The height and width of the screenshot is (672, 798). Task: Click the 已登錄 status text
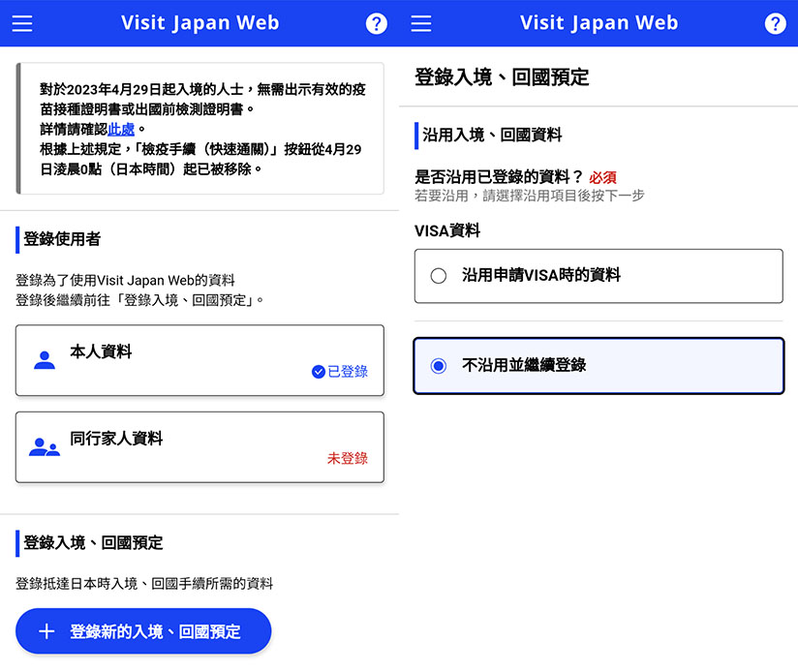click(x=348, y=372)
